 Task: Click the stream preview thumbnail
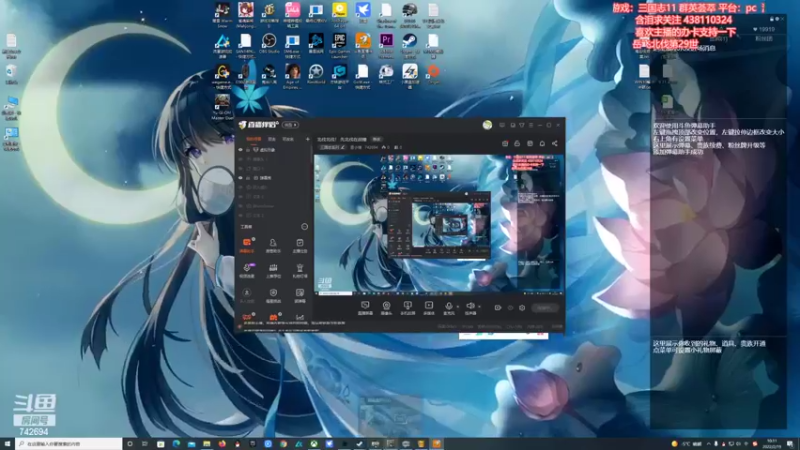click(439, 224)
